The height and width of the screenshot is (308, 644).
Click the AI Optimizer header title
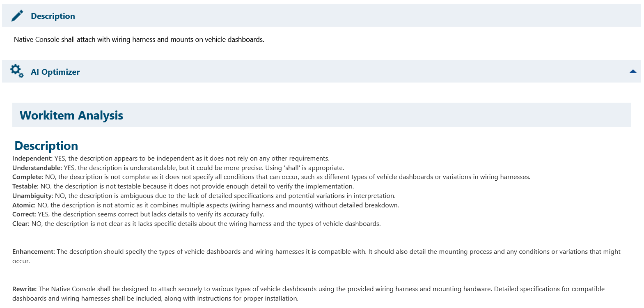55,72
